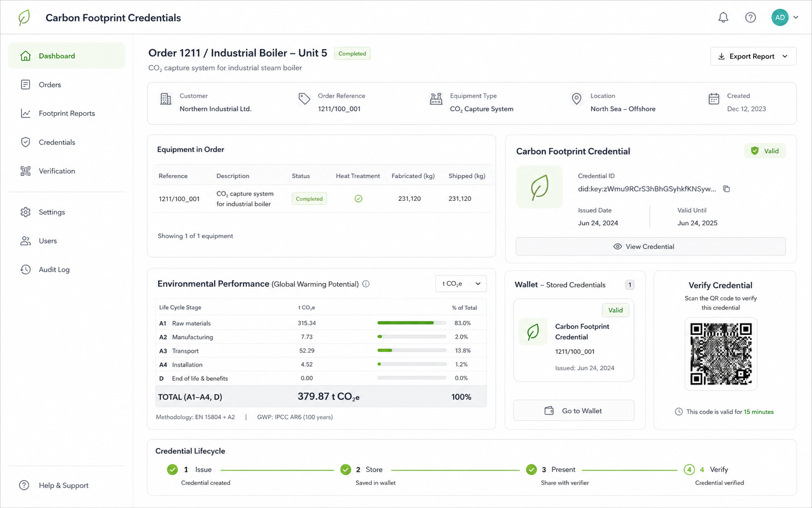Image resolution: width=812 pixels, height=508 pixels.
Task: Click the green leaf app logo
Action: click(24, 17)
